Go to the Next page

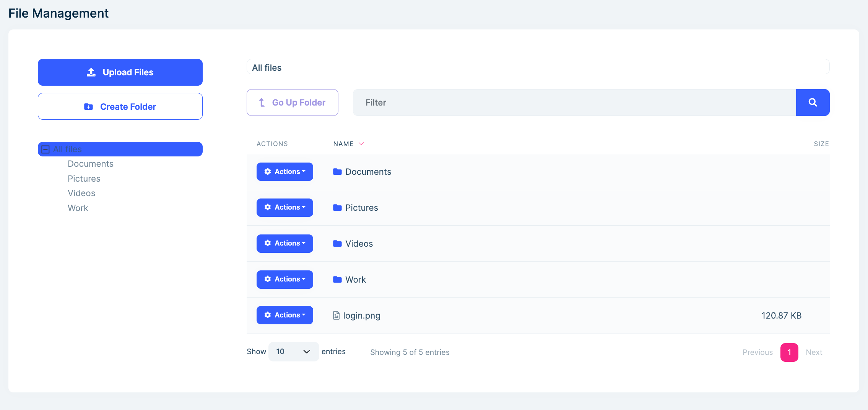coord(814,352)
